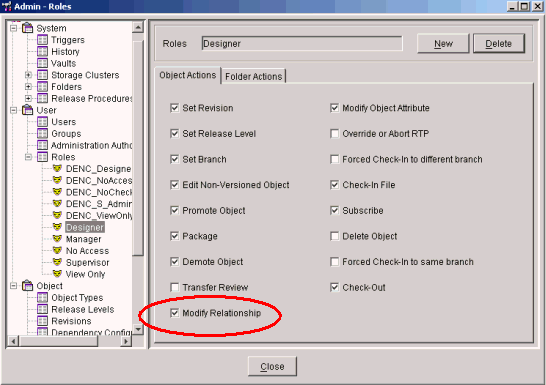Click the Revisions table icon
Image resolution: width=546 pixels, height=385 pixels.
point(42,321)
